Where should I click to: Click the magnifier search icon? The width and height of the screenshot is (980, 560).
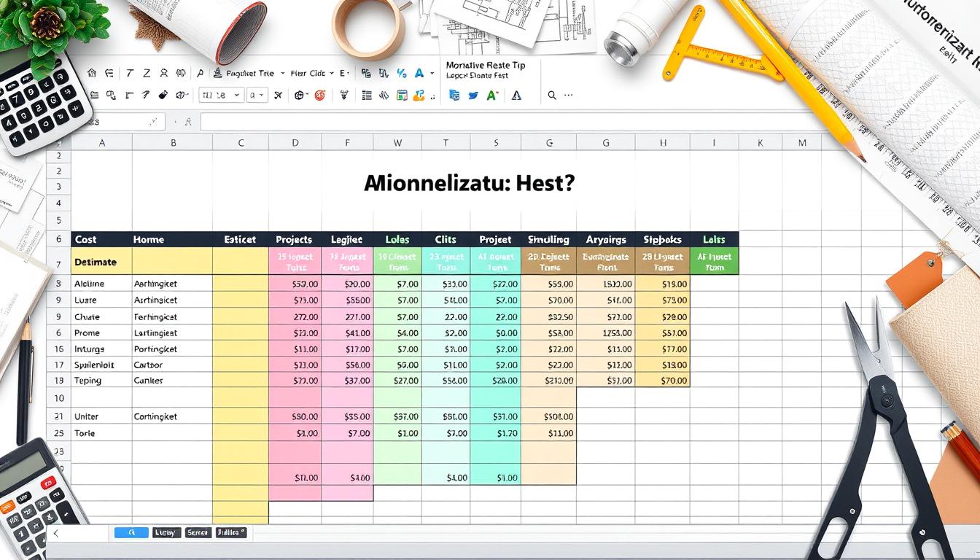552,95
